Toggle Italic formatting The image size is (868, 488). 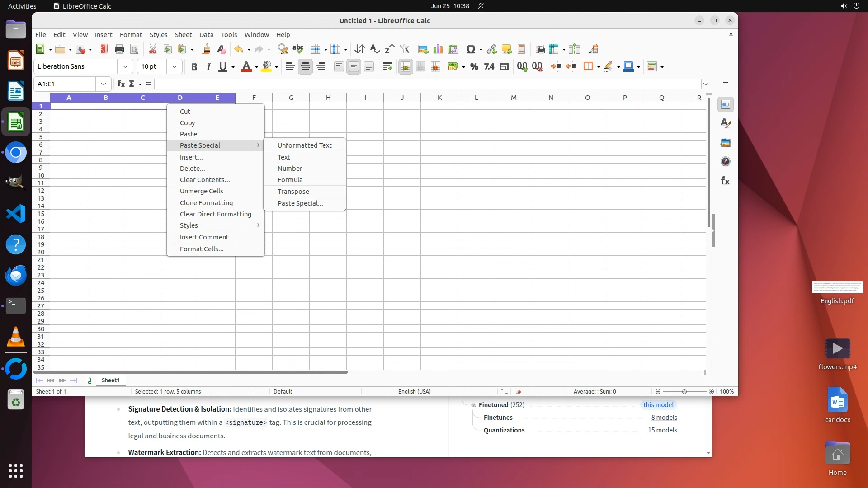(208, 67)
